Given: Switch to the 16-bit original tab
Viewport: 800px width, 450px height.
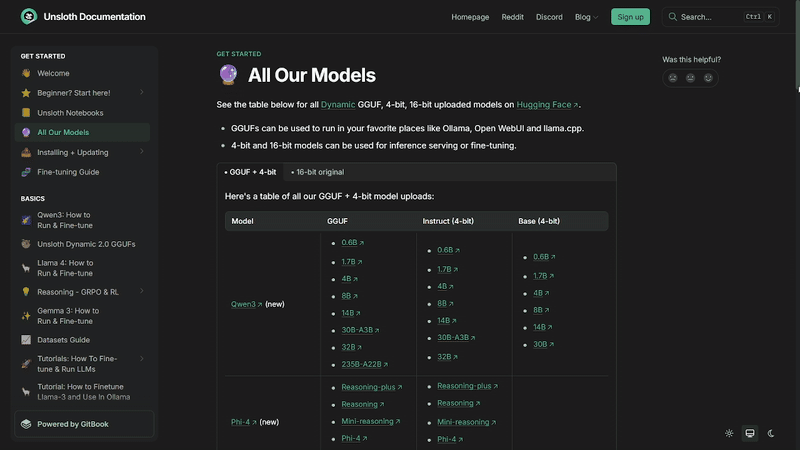Looking at the screenshot, I should pyautogui.click(x=317, y=172).
